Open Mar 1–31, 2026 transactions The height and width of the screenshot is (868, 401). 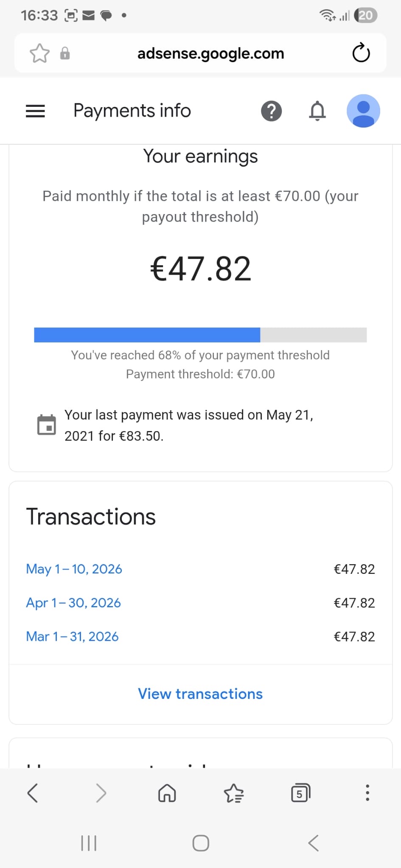click(72, 637)
